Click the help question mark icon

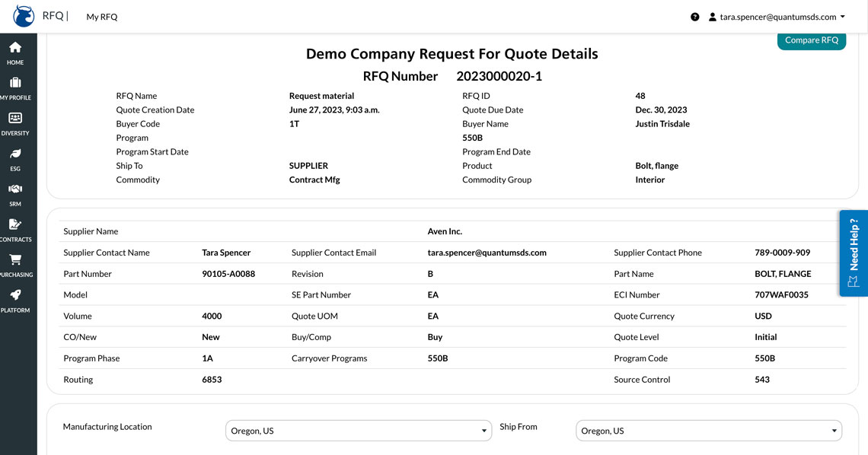coord(694,17)
